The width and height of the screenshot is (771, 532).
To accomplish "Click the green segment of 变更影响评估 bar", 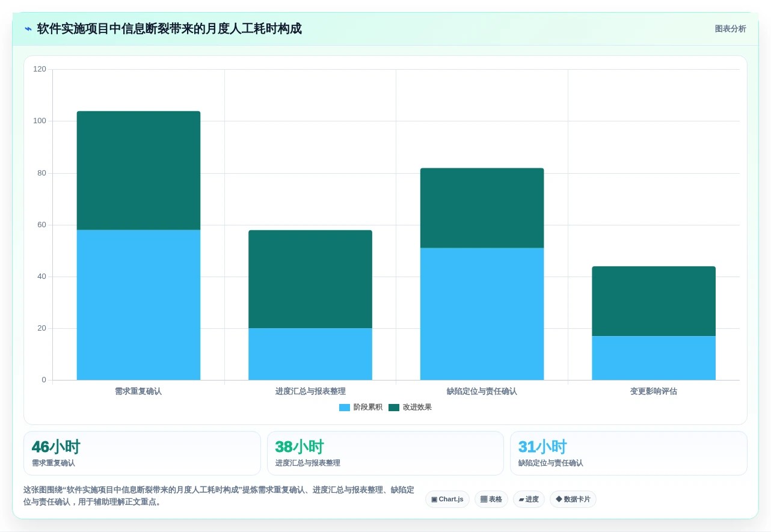I will pyautogui.click(x=654, y=301).
